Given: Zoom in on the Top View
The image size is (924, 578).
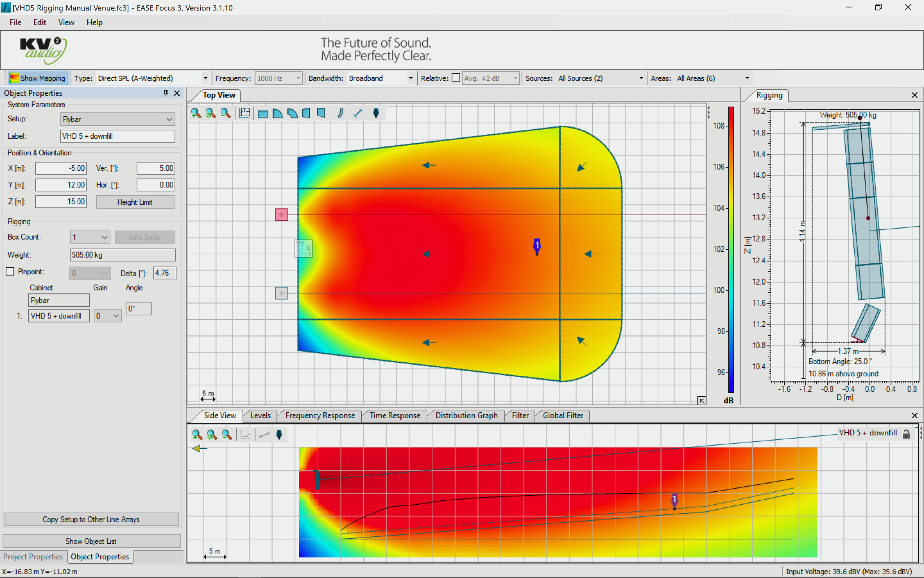Looking at the screenshot, I should click(196, 113).
